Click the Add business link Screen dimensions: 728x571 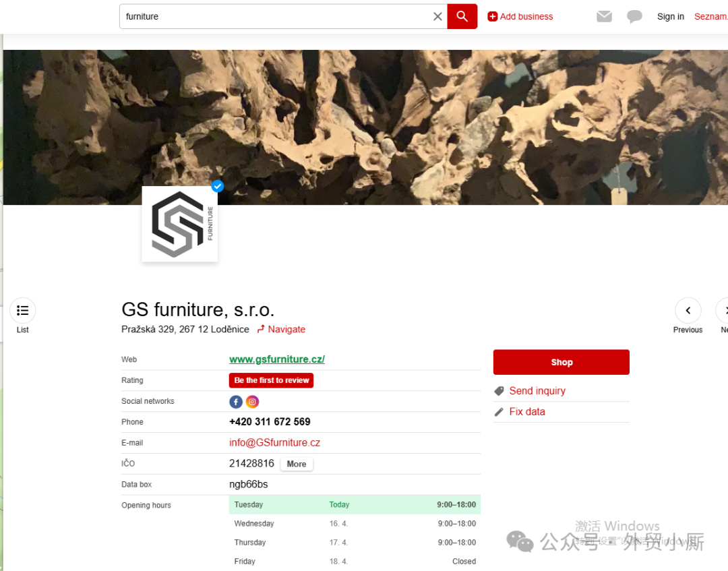[x=520, y=17]
